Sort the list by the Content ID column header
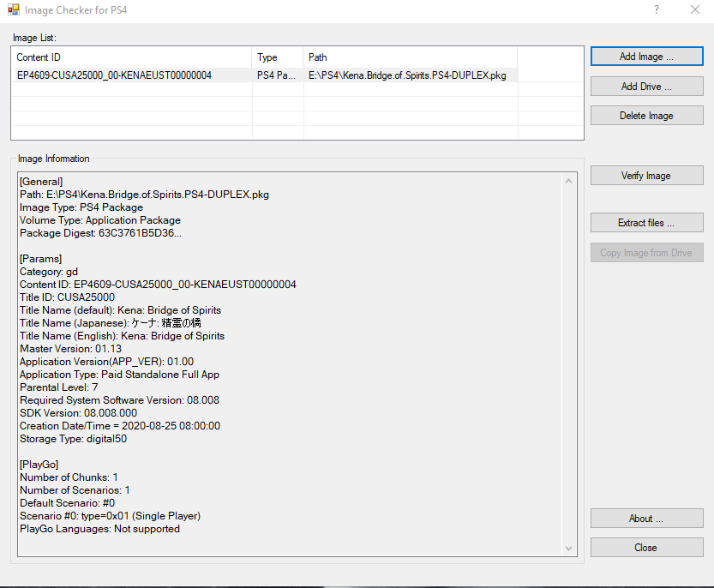 (x=132, y=57)
